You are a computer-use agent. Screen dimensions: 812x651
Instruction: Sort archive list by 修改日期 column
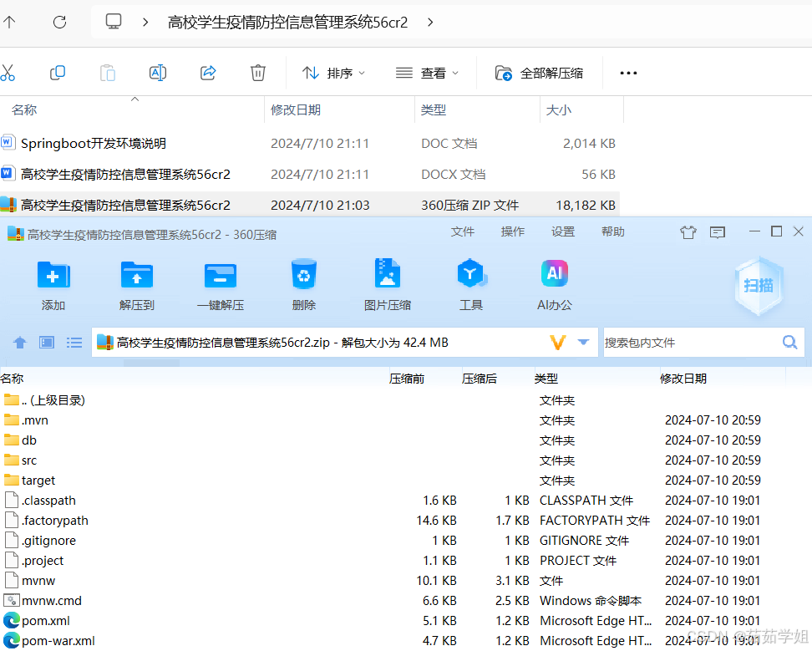683,379
